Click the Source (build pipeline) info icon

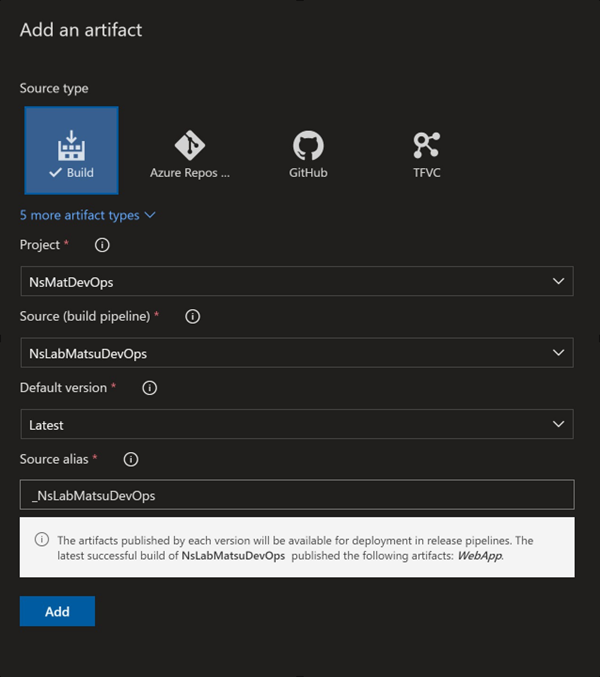coord(193,316)
